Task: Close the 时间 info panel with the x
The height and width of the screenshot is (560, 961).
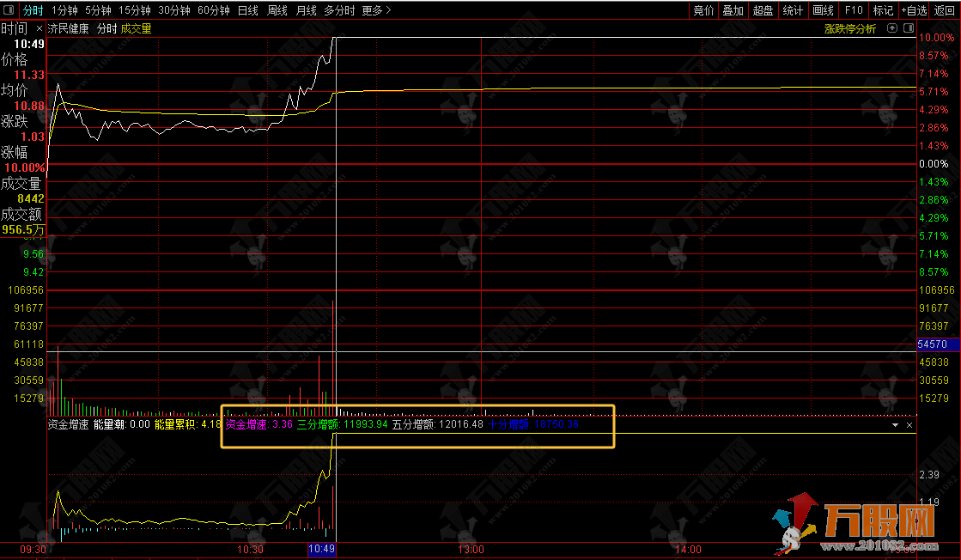Action: 40,28
